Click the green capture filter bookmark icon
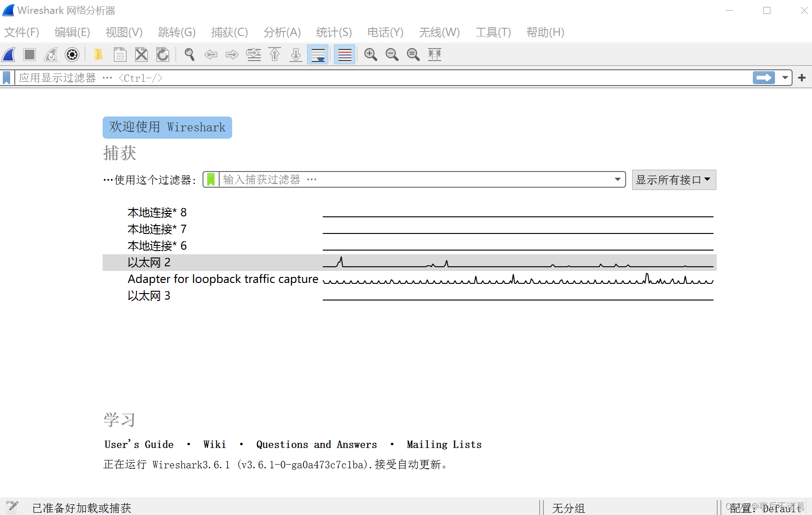Screen dimensions: 812x515 click(211, 179)
